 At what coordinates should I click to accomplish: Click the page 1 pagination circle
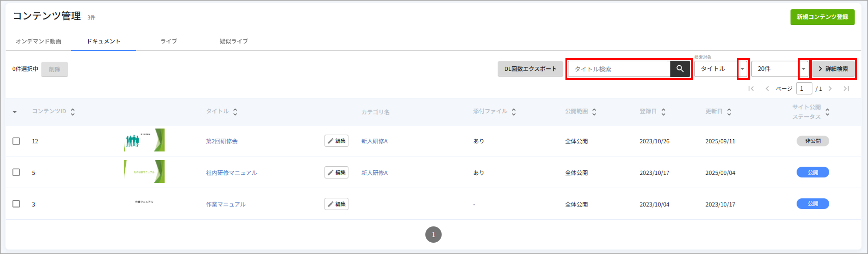pos(433,234)
